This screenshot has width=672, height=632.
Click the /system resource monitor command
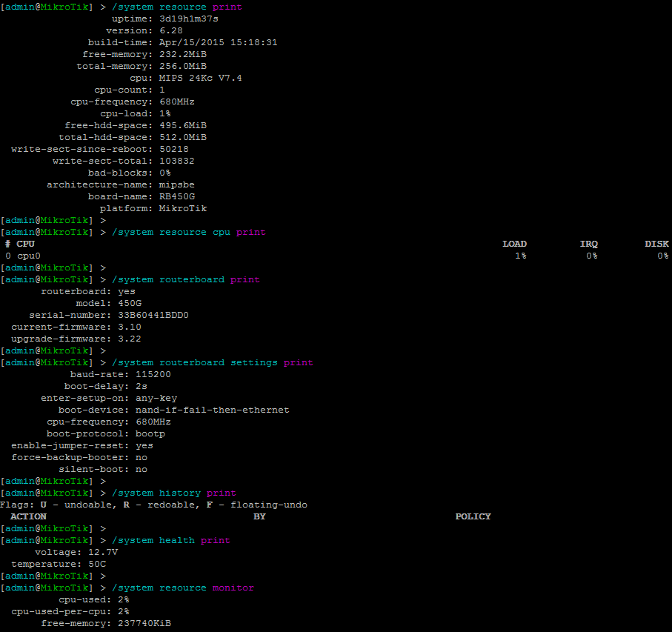(183, 588)
